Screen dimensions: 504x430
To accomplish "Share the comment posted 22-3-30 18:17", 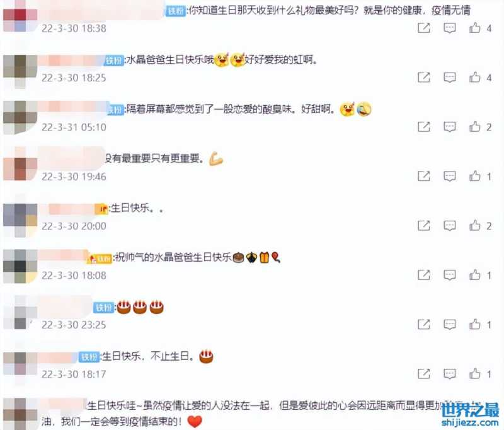I will click(x=423, y=374).
